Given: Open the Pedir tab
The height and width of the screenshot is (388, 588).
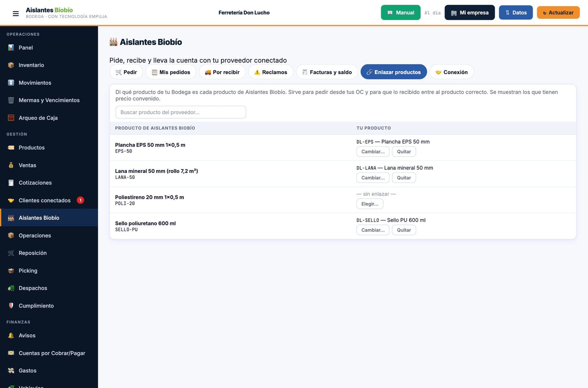Looking at the screenshot, I should pos(126,72).
